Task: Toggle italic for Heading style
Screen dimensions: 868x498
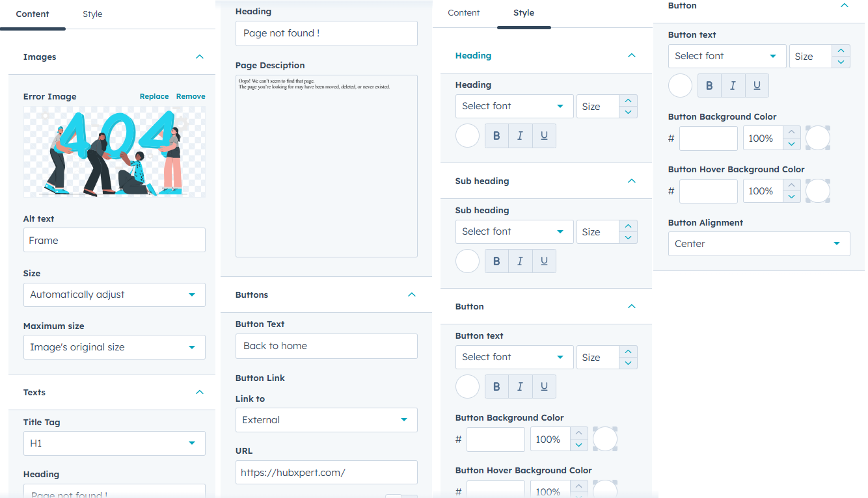Action: [520, 136]
